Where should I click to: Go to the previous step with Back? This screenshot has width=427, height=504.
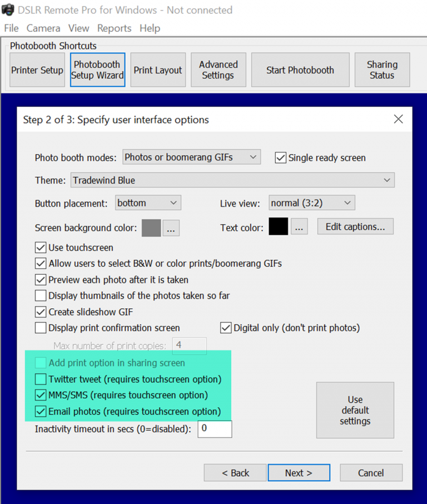click(235, 473)
